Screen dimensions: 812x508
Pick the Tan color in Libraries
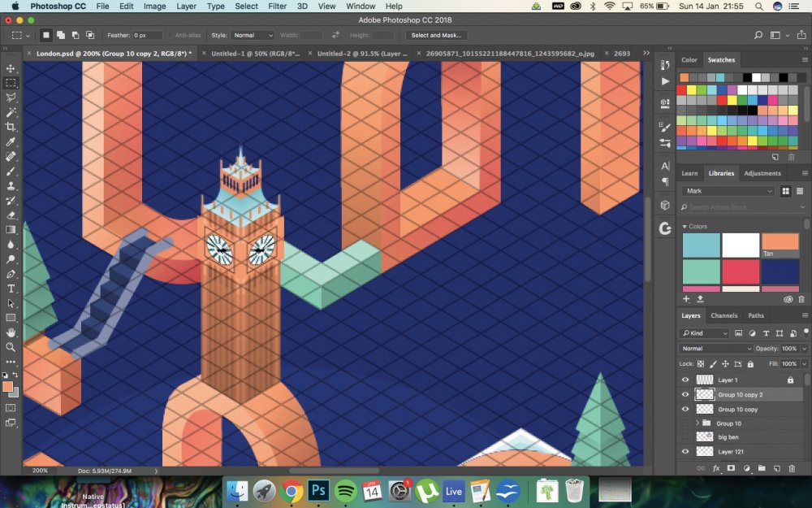(x=780, y=245)
